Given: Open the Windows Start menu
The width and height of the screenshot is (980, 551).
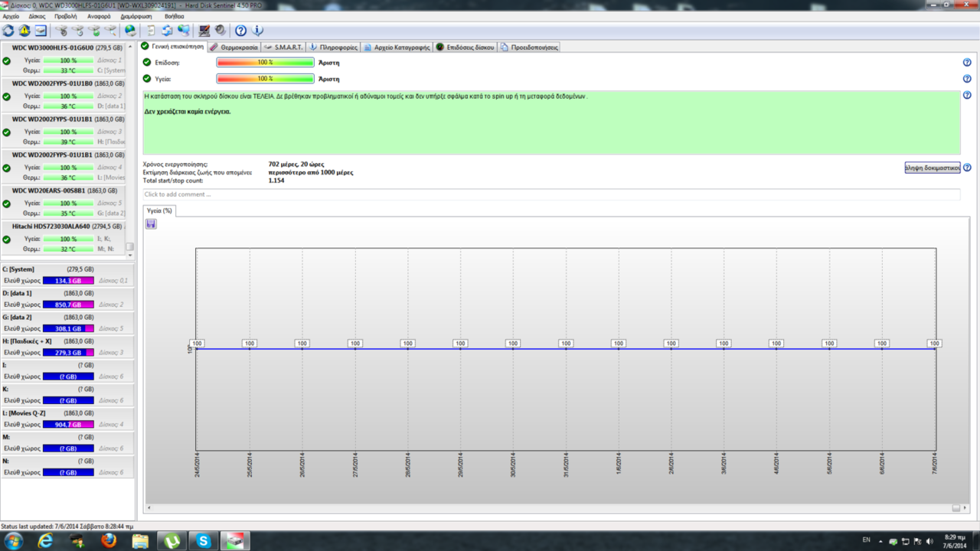Looking at the screenshot, I should (14, 541).
